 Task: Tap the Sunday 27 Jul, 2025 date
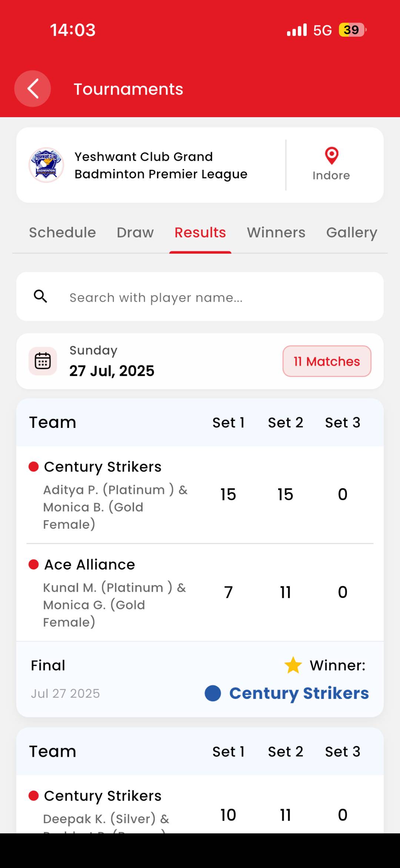112,361
